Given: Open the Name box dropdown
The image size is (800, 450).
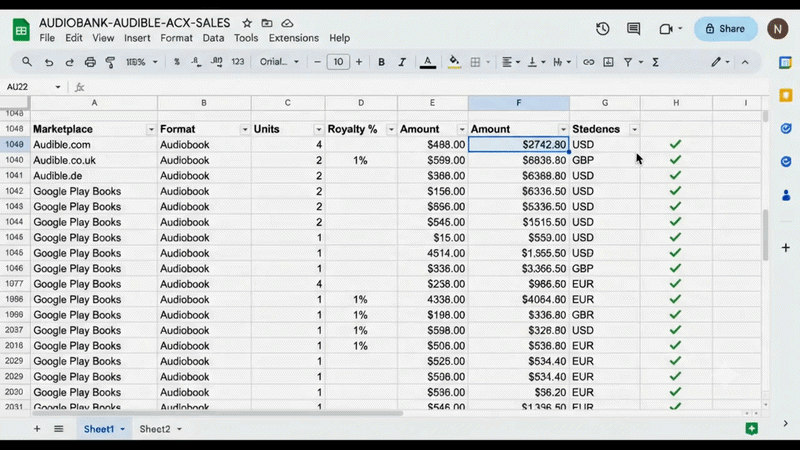Looking at the screenshot, I should point(58,87).
